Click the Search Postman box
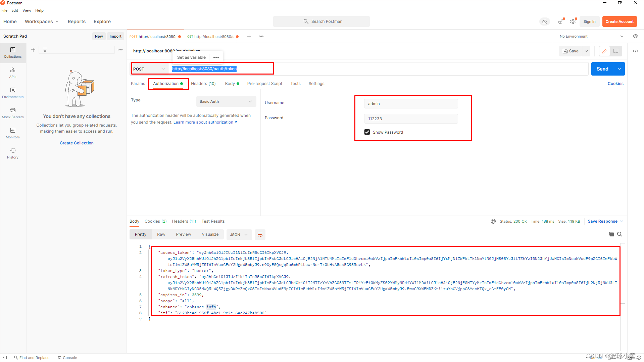The width and height of the screenshot is (644, 362). [321, 21]
